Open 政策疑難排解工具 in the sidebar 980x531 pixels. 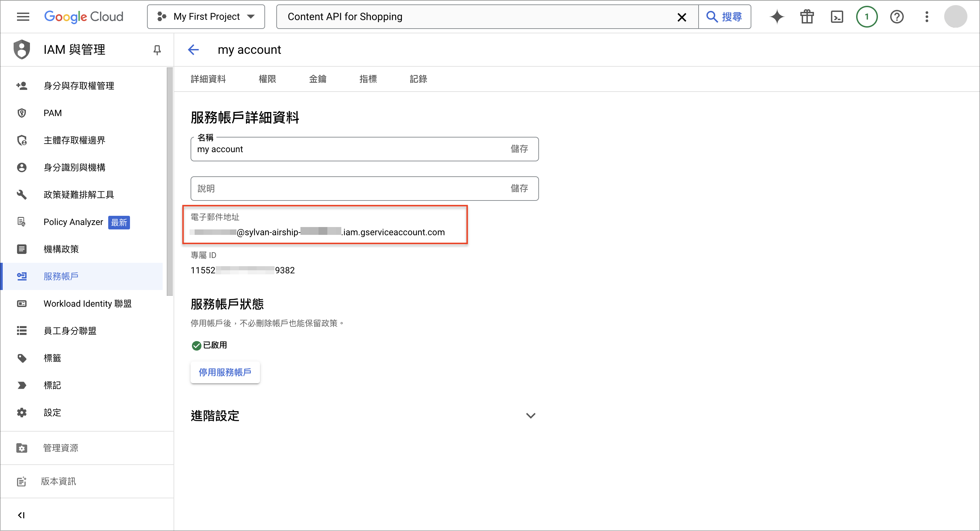pyautogui.click(x=82, y=194)
